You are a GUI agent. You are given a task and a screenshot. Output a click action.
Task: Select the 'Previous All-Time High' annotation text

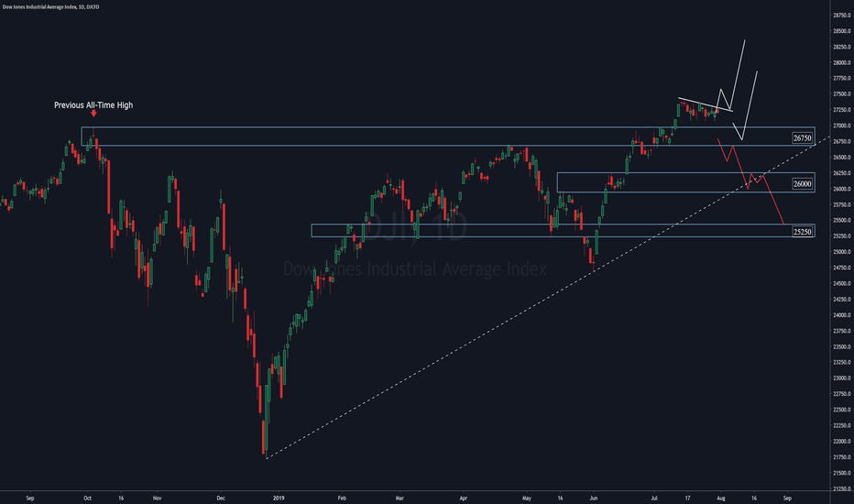coord(93,105)
